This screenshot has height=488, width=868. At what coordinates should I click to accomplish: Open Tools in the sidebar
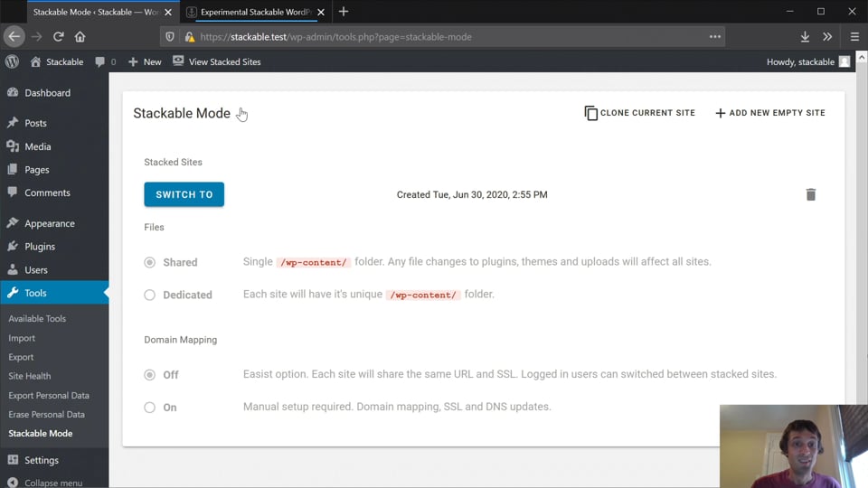54,293
